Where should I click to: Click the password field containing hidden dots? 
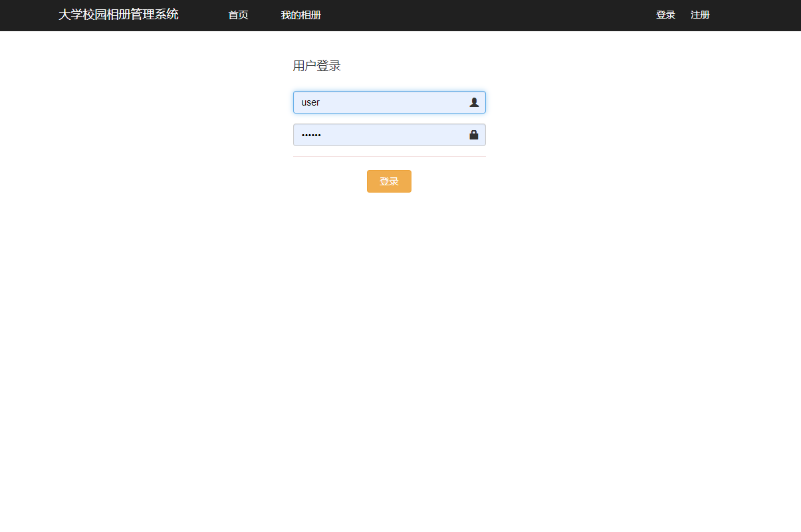point(372,135)
